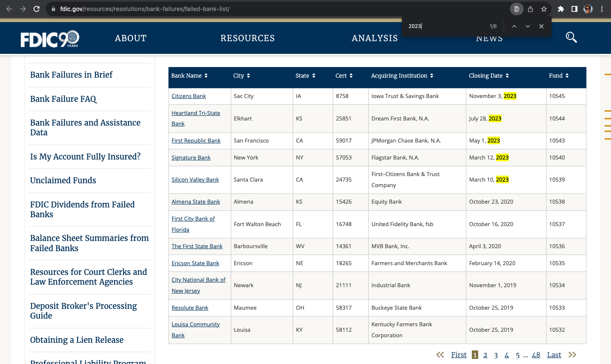Open the ANALYSIS menu

pos(375,38)
